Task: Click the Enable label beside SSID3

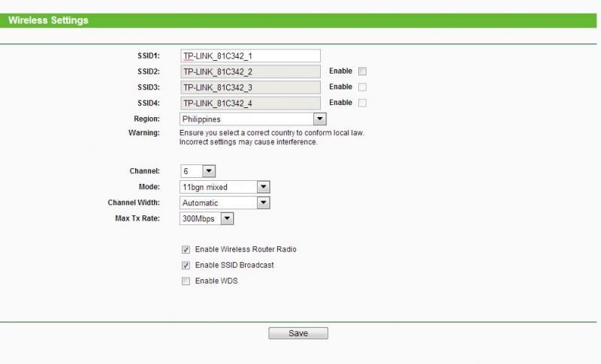Action: click(341, 86)
